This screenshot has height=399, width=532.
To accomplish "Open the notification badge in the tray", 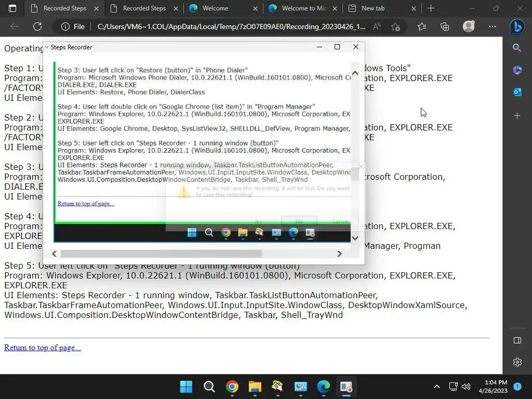I will pos(517,386).
